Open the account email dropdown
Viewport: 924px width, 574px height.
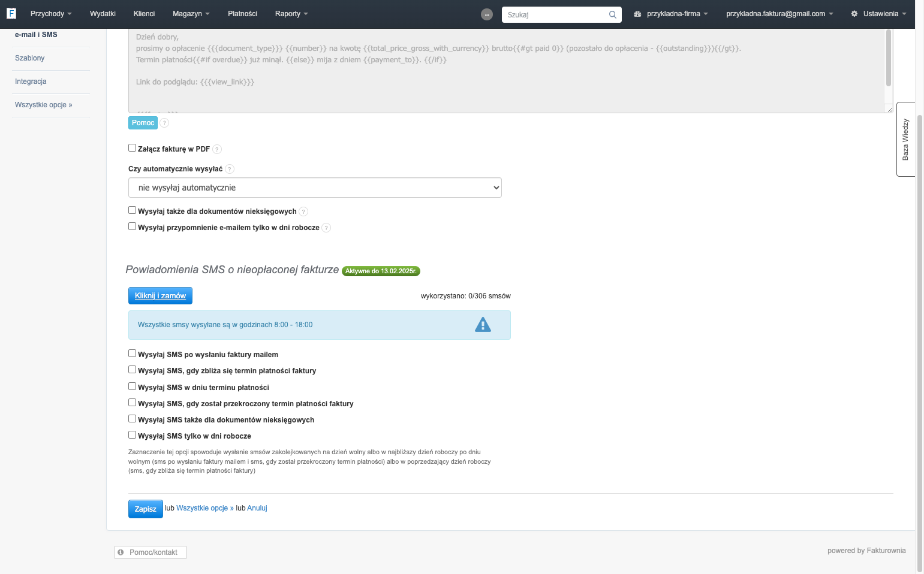pos(779,14)
